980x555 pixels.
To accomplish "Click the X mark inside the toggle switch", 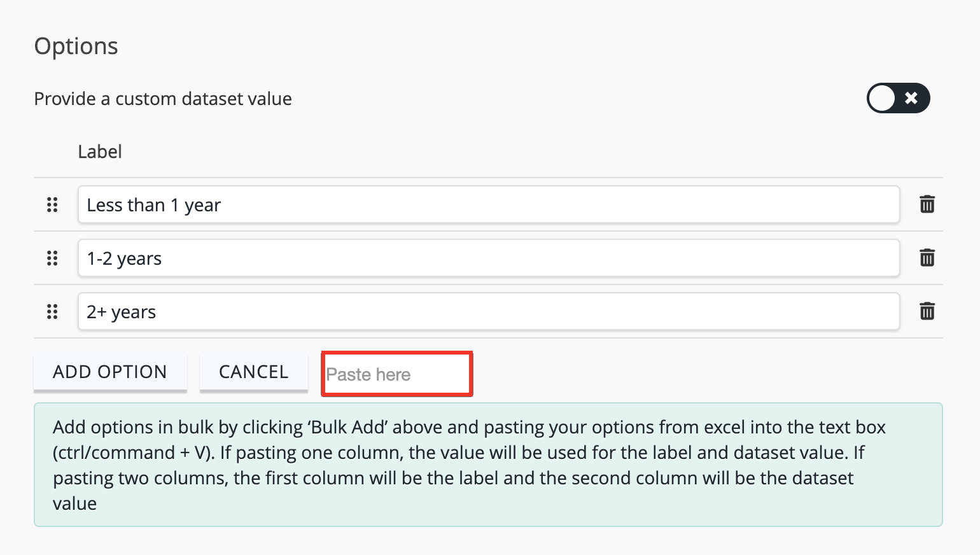I will tap(911, 98).
